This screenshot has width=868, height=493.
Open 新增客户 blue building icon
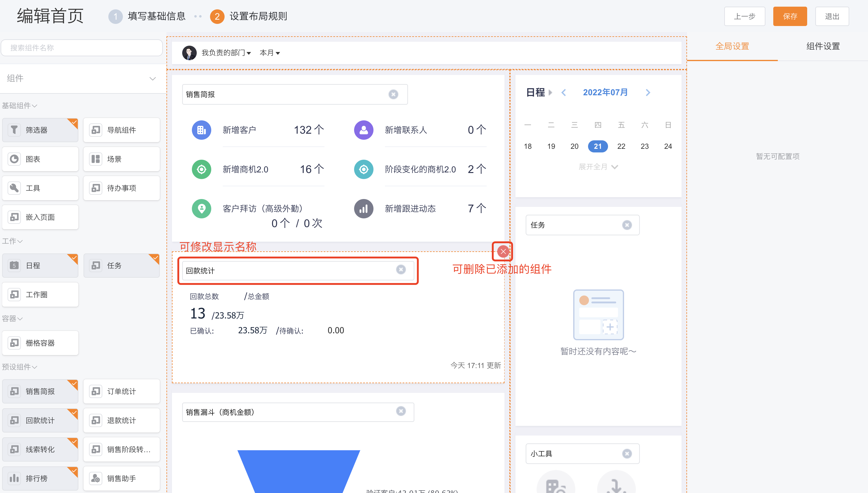coord(202,130)
